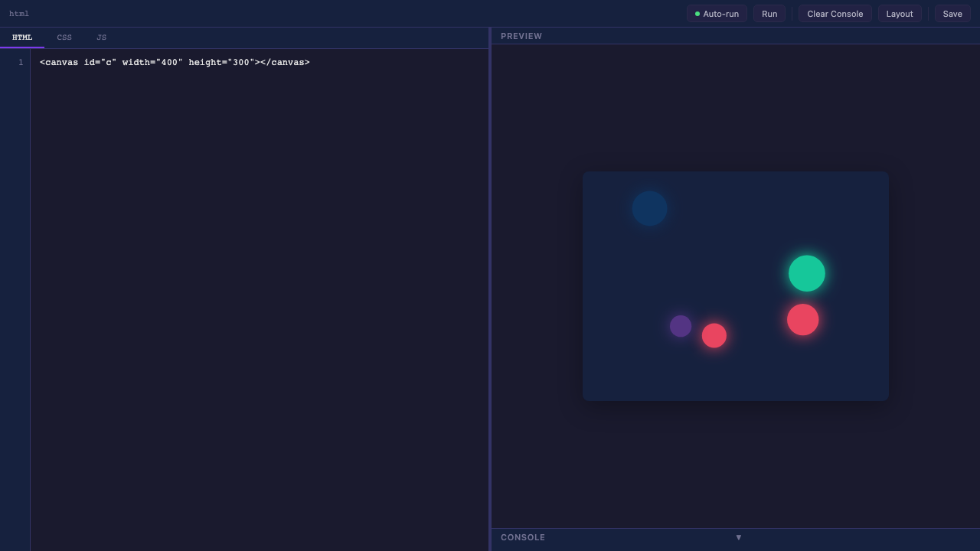Viewport: 980px width, 551px height.
Task: Click the PREVIEW panel label
Action: tap(521, 36)
